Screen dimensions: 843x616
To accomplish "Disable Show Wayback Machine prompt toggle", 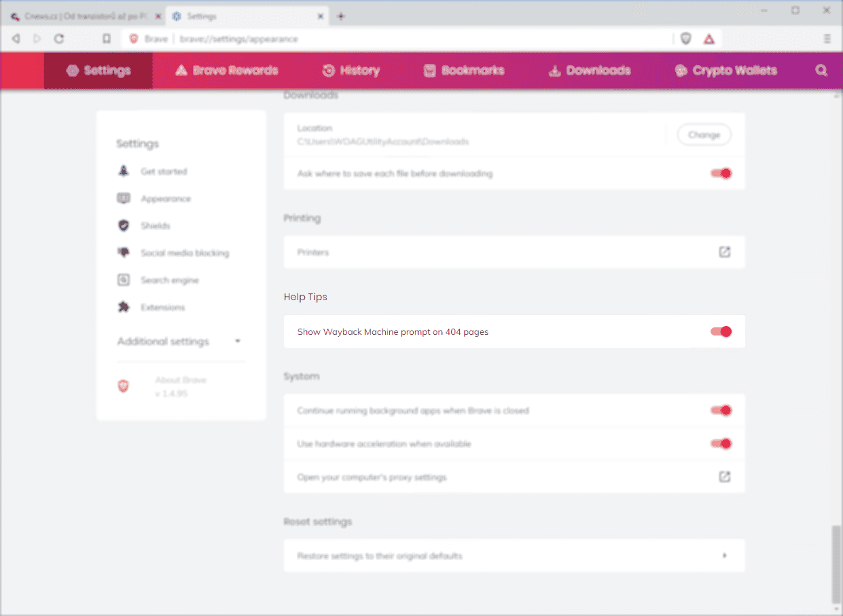I will (x=721, y=331).
